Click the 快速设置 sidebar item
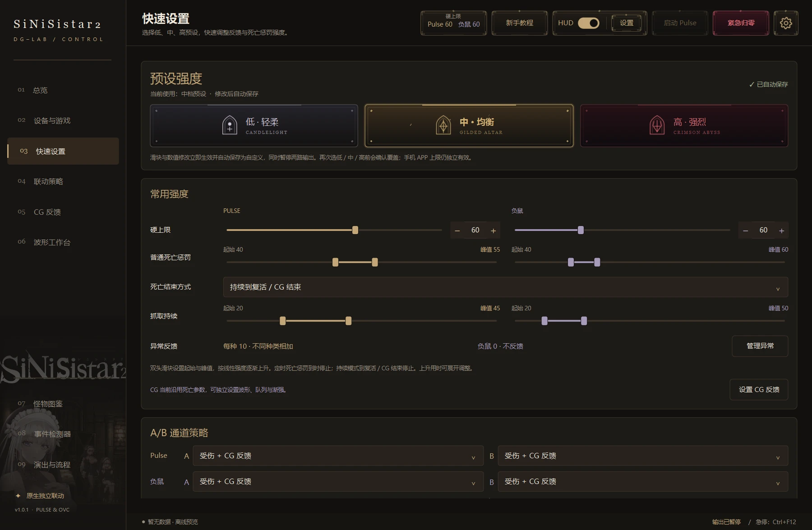Screen dimensions: 812x530 63,151
